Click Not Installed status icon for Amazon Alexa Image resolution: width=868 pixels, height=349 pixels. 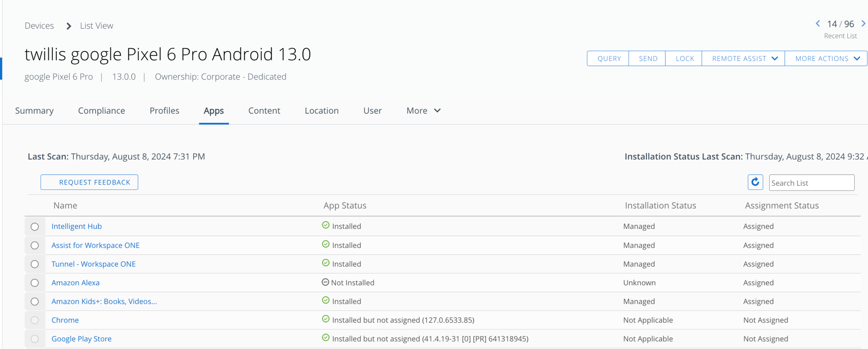point(326,282)
